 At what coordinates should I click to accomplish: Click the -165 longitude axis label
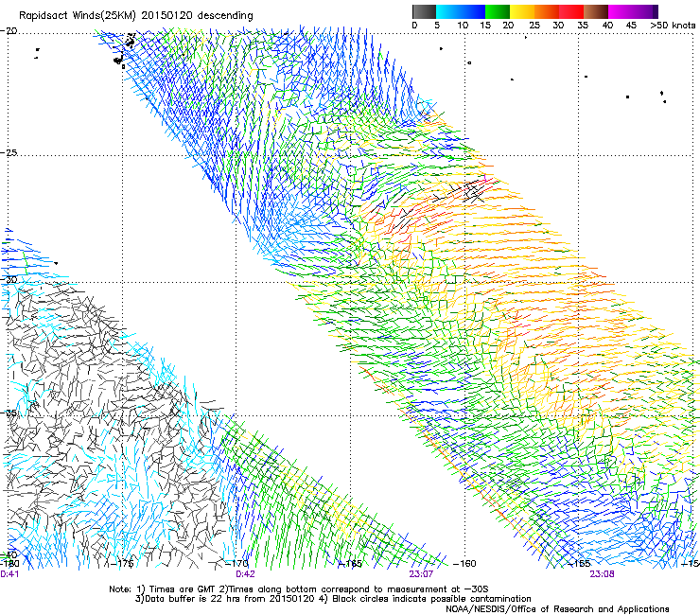click(x=350, y=563)
